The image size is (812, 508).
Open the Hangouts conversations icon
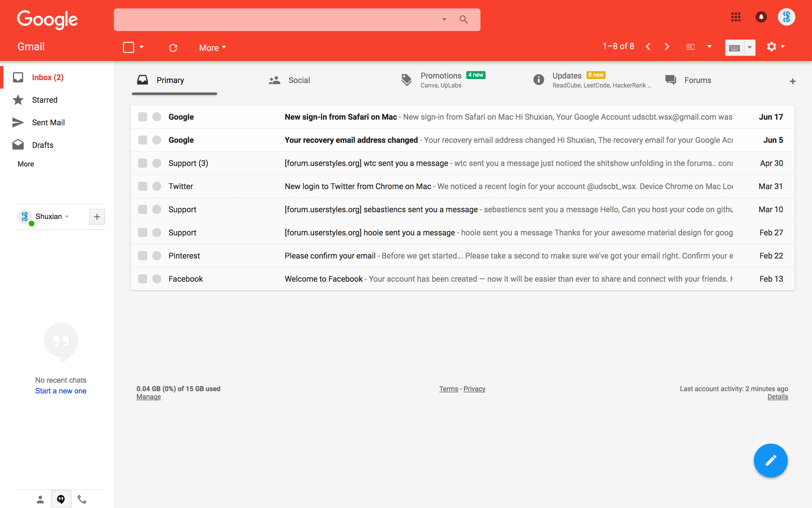pyautogui.click(x=61, y=499)
